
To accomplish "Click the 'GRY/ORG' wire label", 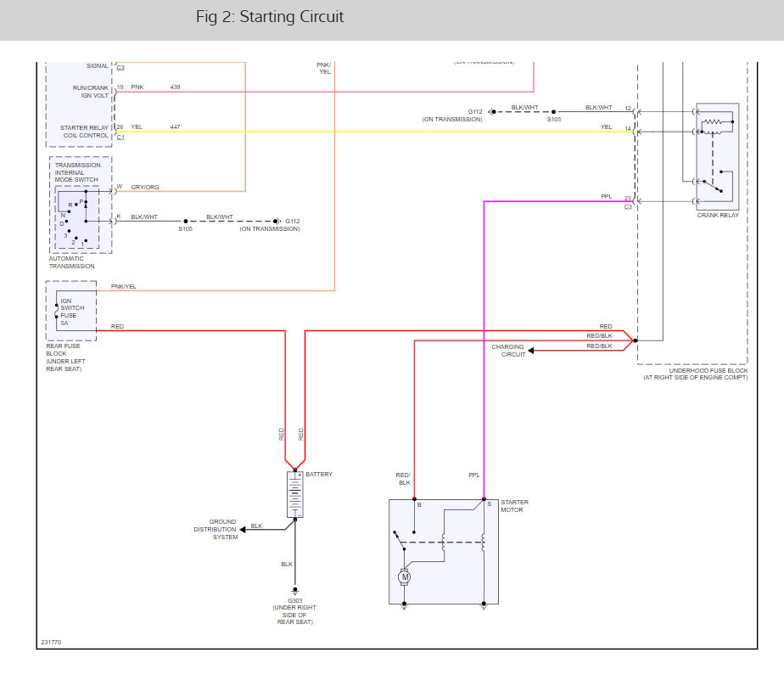I will [x=145, y=187].
